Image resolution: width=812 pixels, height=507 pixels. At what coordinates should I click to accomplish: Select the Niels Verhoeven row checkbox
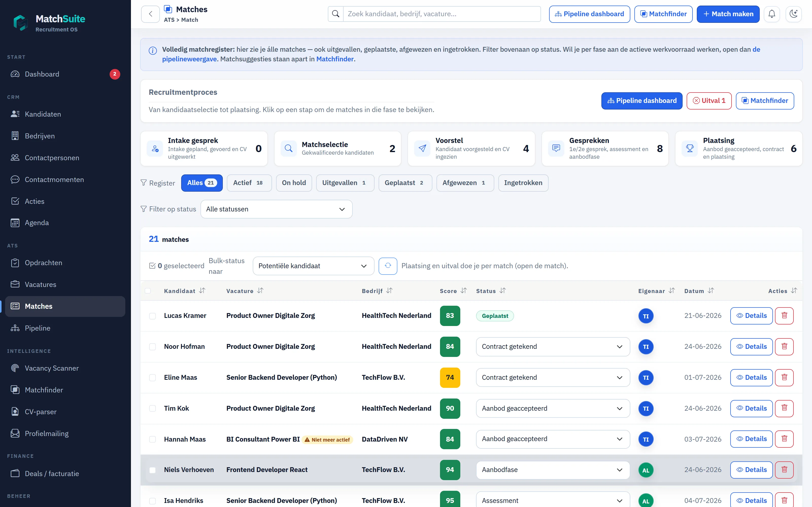(152, 470)
